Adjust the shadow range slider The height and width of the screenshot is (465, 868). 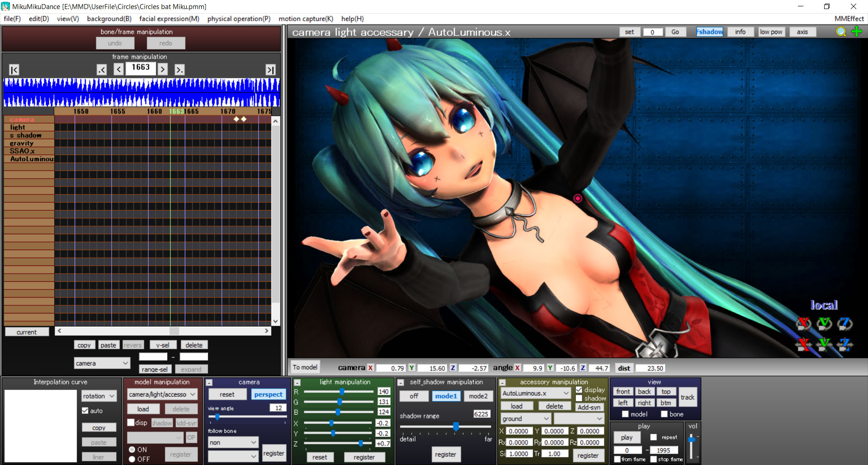pyautogui.click(x=456, y=426)
